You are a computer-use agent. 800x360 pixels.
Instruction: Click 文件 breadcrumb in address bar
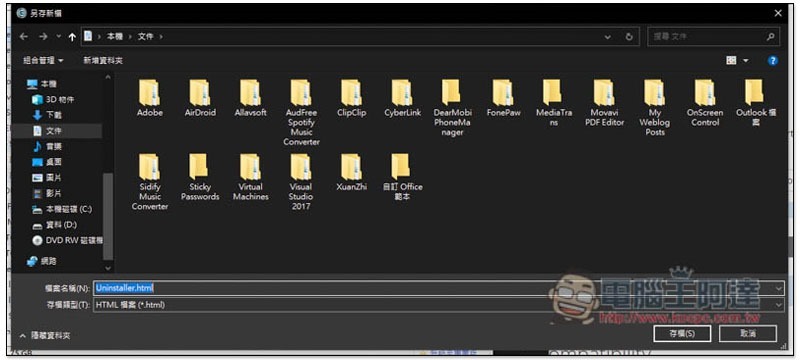[145, 37]
